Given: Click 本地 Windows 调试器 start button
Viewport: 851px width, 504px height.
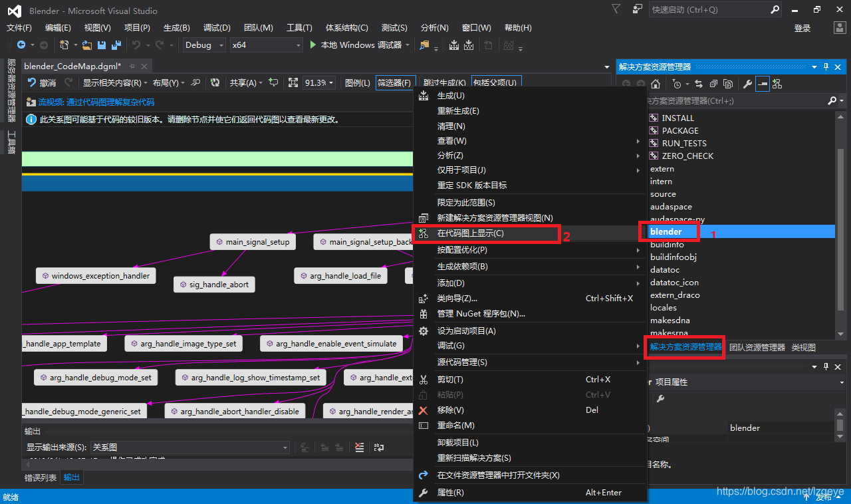Looking at the screenshot, I should 360,45.
